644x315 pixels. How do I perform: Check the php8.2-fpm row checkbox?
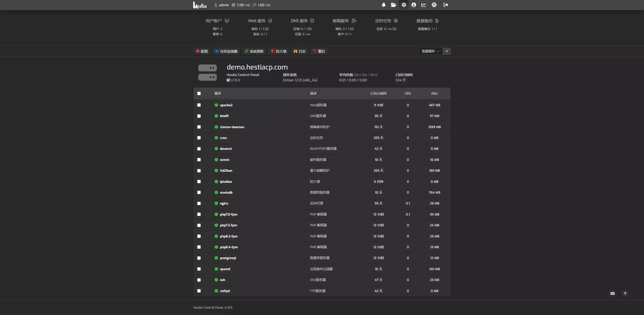(199, 236)
